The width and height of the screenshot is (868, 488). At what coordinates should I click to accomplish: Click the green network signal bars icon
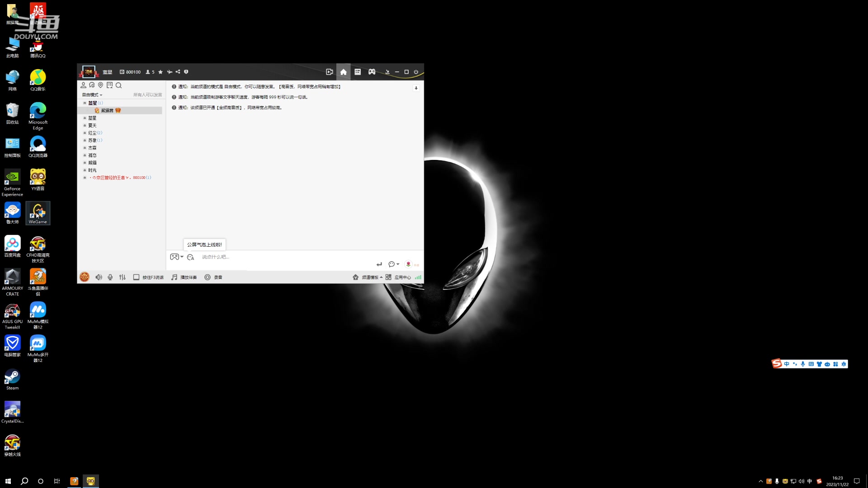click(418, 277)
